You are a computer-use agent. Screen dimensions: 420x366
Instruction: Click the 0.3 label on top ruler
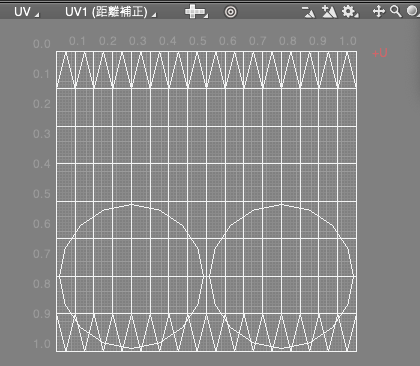[138, 41]
